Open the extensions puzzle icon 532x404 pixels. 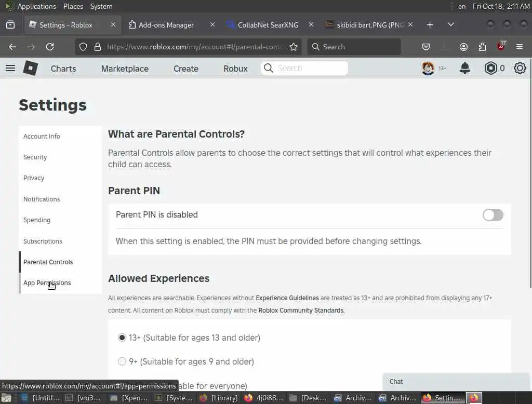point(482,47)
